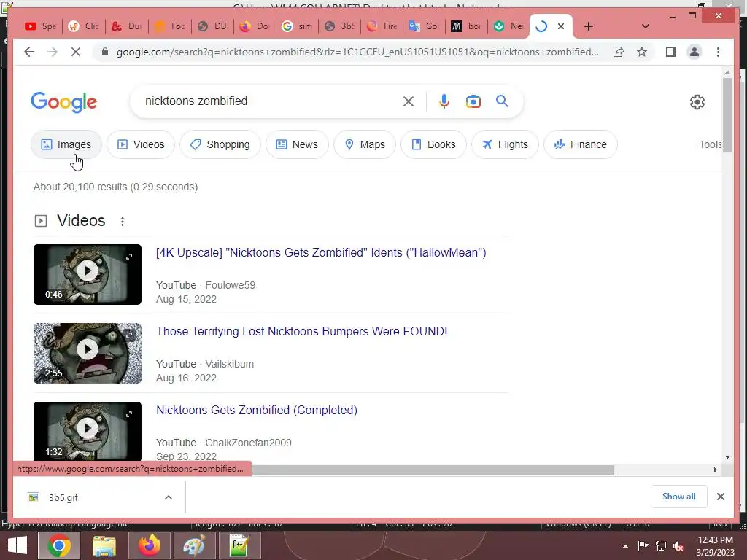The width and height of the screenshot is (747, 560).
Task: Expand 3b5.gif download options
Action: (x=169, y=497)
